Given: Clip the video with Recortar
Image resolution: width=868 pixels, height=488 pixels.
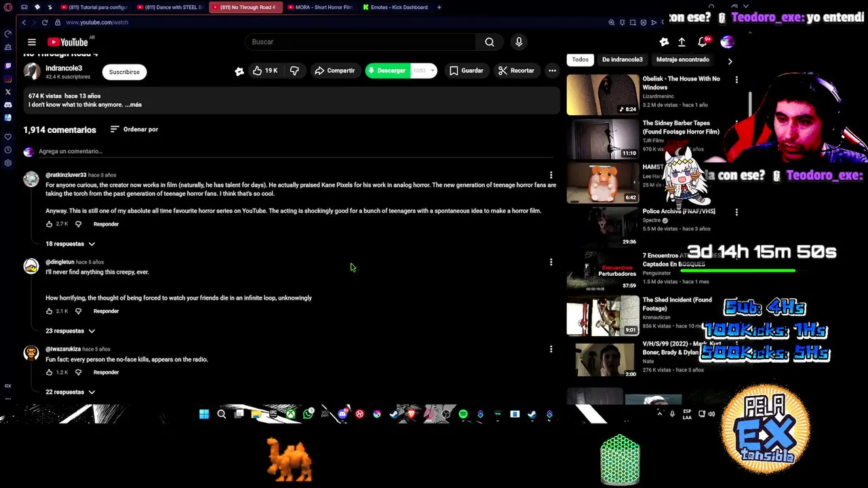Looking at the screenshot, I should click(x=516, y=70).
